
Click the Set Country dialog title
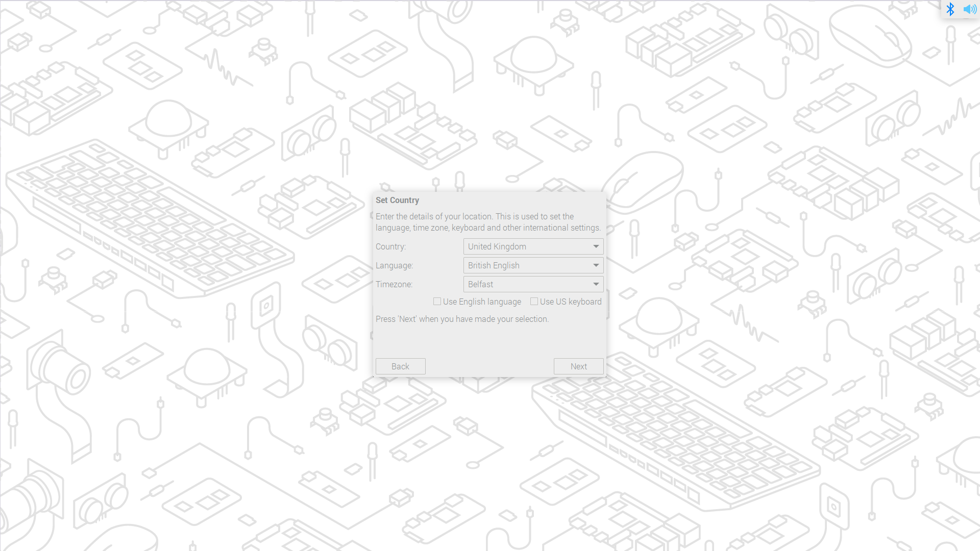coord(397,200)
